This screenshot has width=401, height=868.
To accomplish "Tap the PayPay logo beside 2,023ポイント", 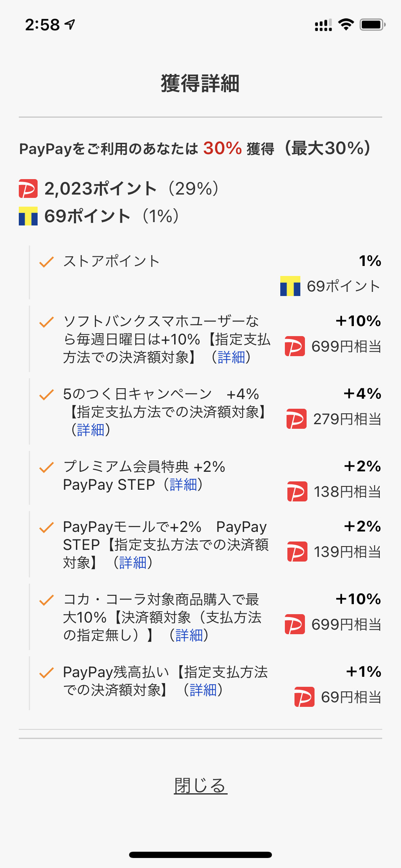I will [x=28, y=188].
